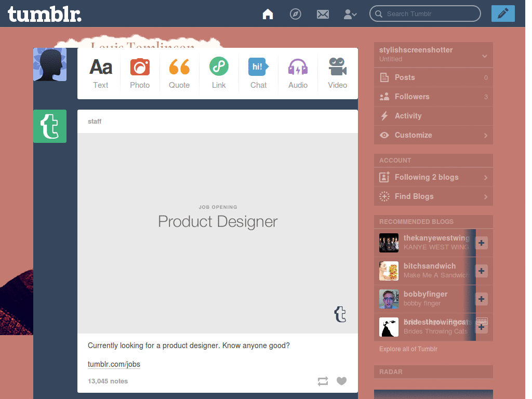532x399 pixels.
Task: Click the Find Blogs dotted circle icon
Action: (384, 196)
